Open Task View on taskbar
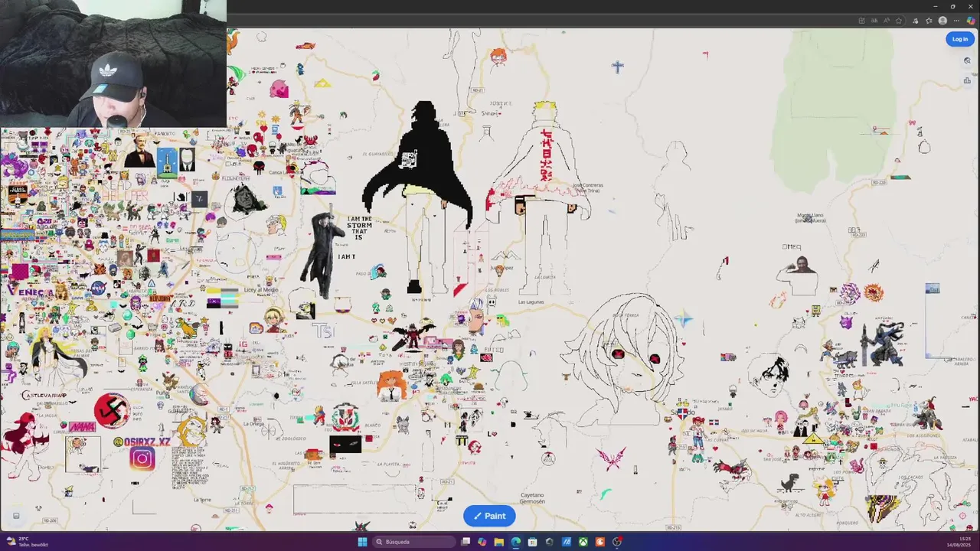 465,542
